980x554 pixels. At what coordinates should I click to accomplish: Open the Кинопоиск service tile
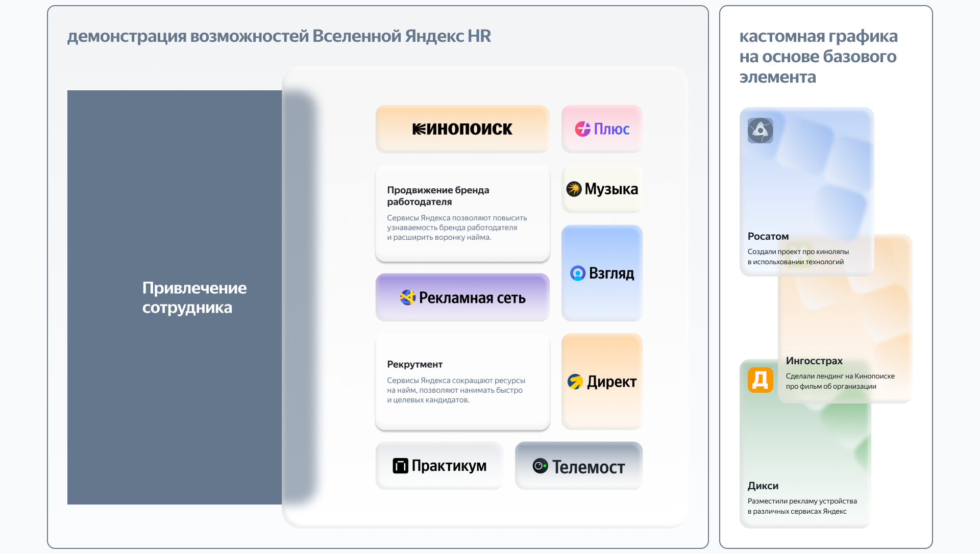[x=462, y=129]
